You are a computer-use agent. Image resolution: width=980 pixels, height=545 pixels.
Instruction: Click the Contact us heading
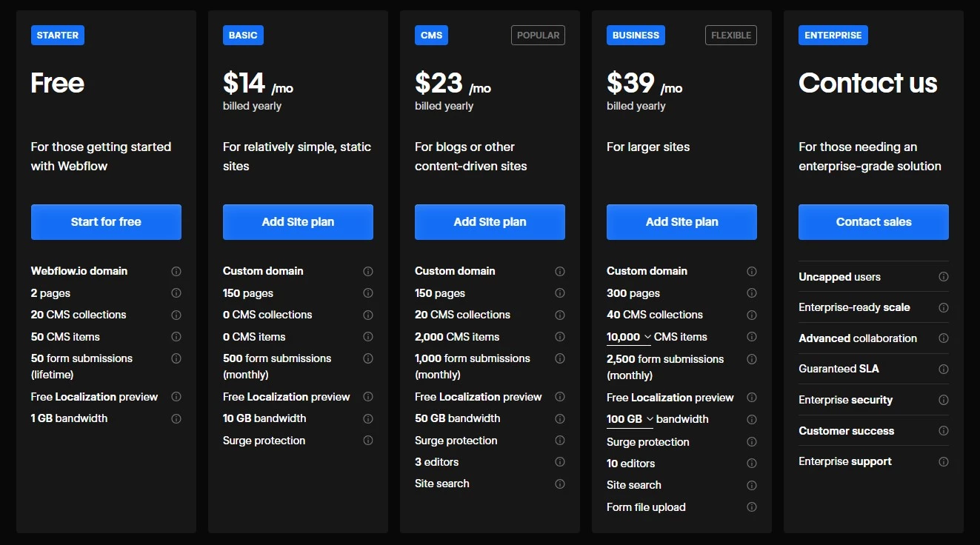(868, 83)
